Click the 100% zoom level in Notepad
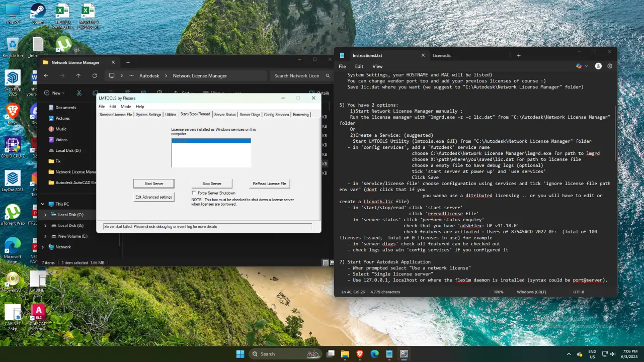The image size is (644, 362). (x=498, y=292)
